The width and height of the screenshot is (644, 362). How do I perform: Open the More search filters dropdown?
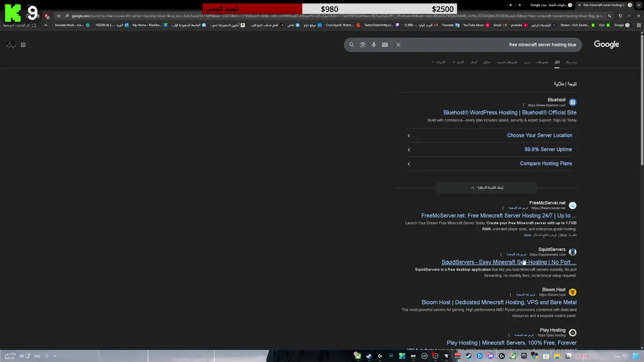[458, 62]
